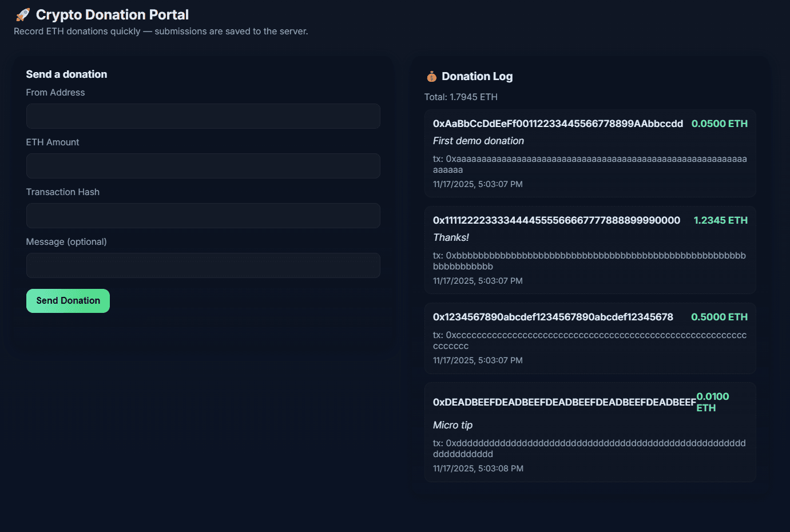Click the timestamp on the first donation entry
The height and width of the screenshot is (532, 790).
478,184
